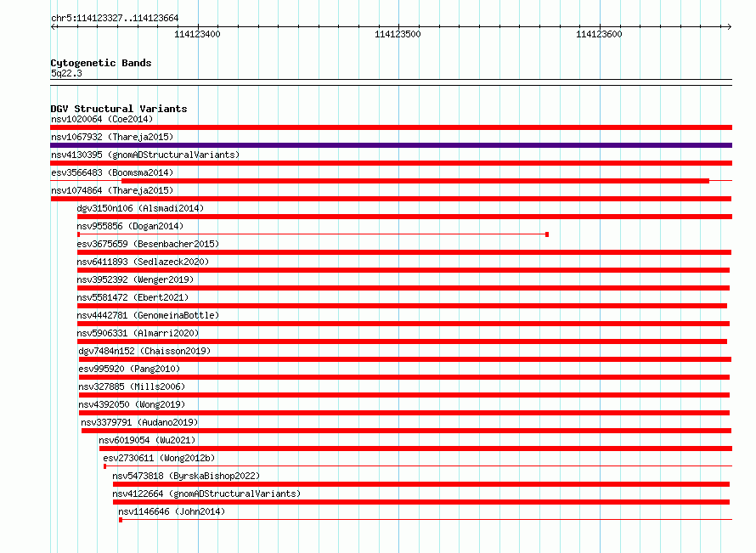Image resolution: width=756 pixels, height=553 pixels.
Task: Open nsv5473818 (ByrskaBishop2022) label
Action: tap(186, 476)
